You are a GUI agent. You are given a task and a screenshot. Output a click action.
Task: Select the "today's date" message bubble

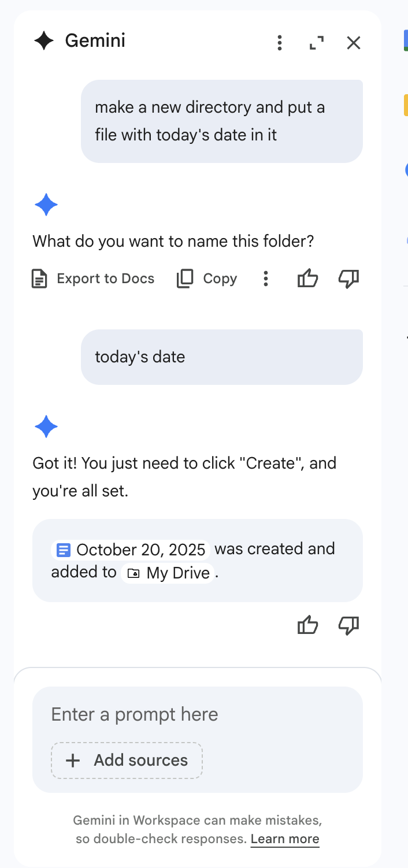[x=221, y=357]
